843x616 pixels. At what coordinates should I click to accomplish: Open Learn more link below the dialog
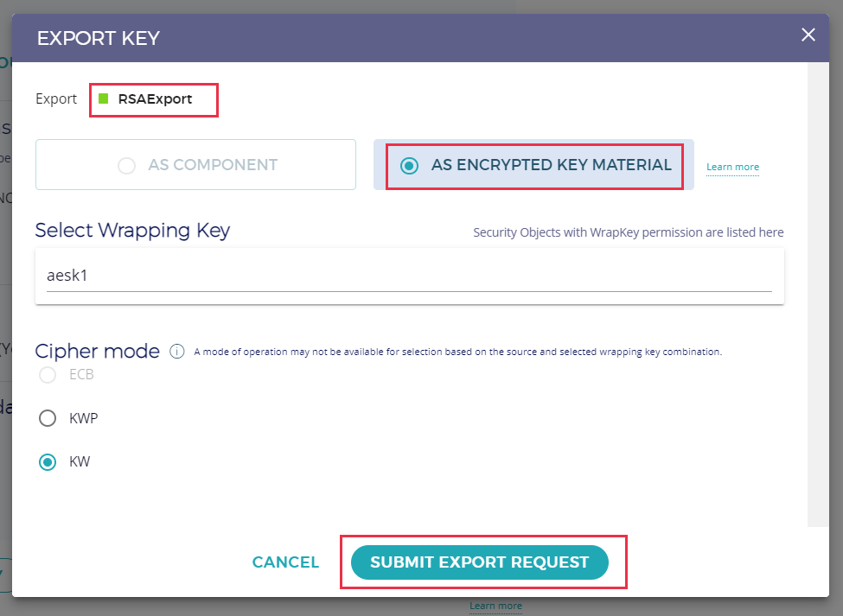[x=495, y=606]
